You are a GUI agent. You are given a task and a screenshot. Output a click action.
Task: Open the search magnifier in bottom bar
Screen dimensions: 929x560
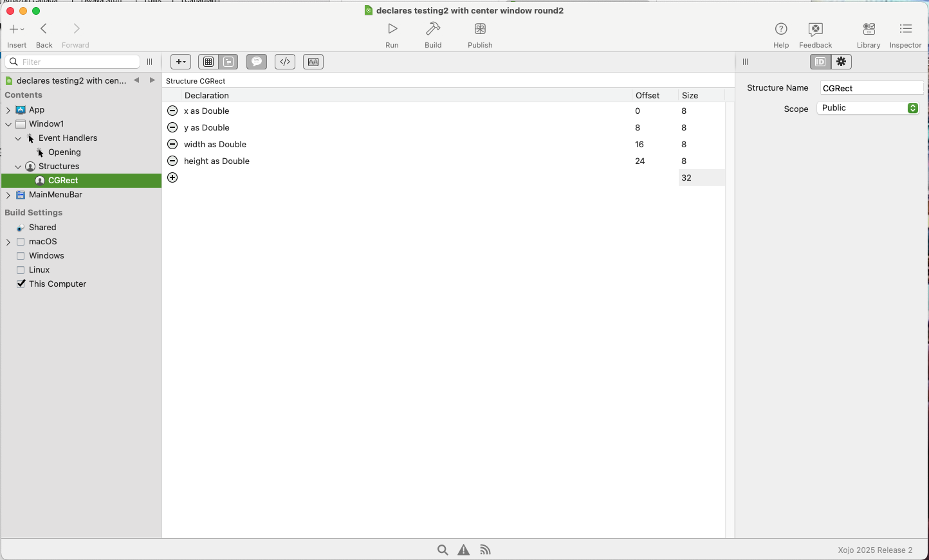point(443,550)
